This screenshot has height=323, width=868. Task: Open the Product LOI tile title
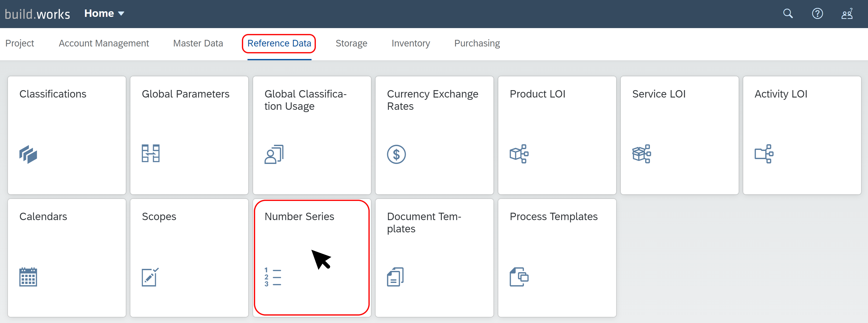537,94
